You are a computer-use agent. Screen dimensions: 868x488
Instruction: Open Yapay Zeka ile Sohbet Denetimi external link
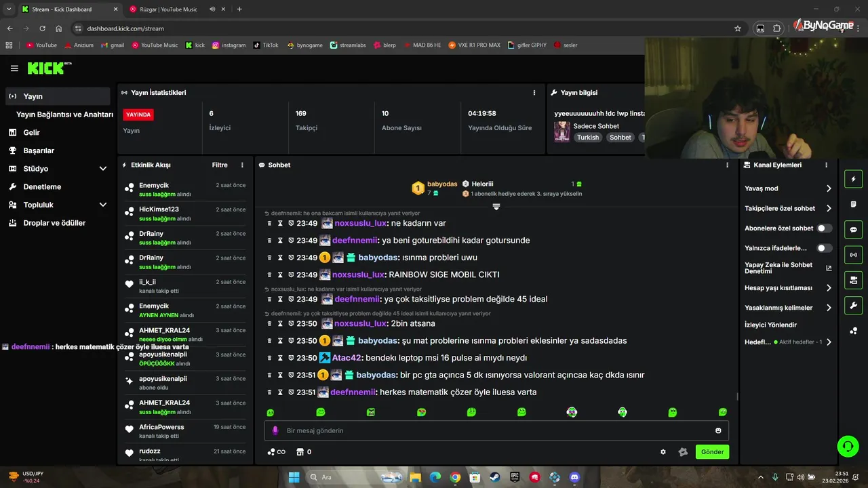click(x=829, y=268)
